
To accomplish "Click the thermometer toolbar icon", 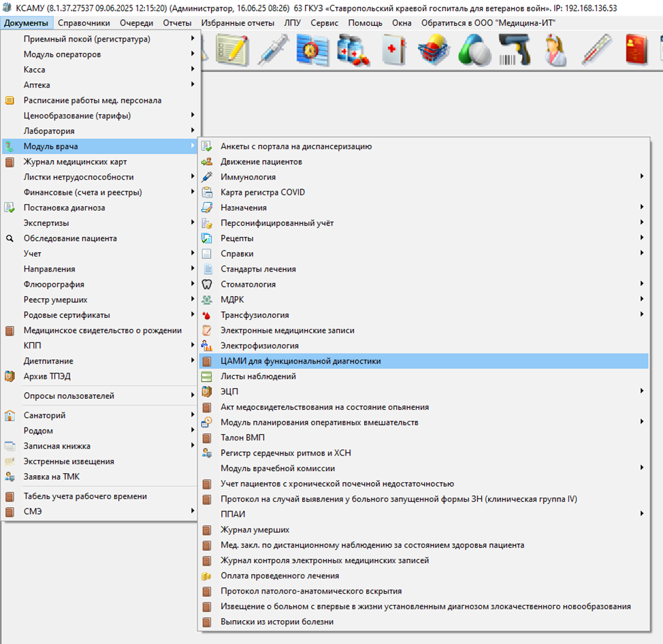I will click(596, 50).
